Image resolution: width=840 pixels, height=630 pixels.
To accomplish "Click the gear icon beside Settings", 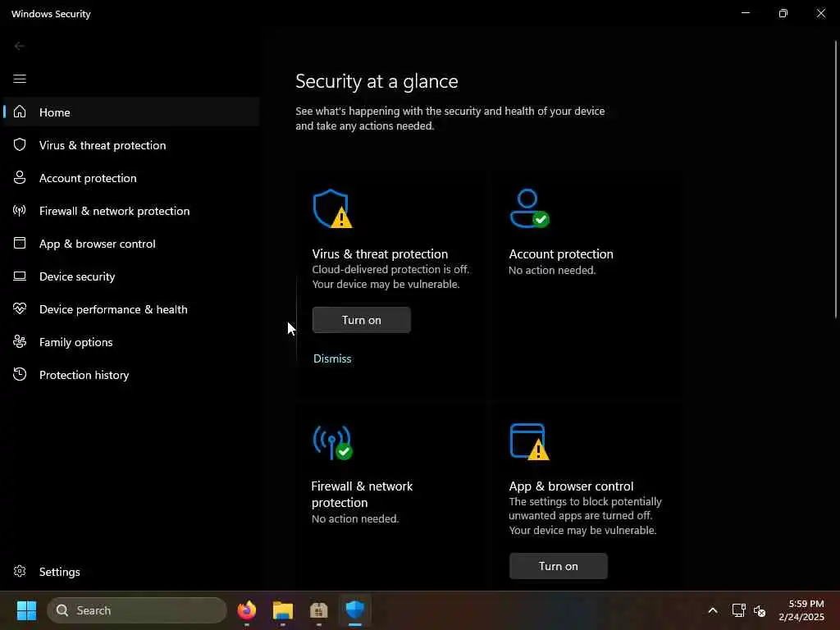I will [x=20, y=572].
